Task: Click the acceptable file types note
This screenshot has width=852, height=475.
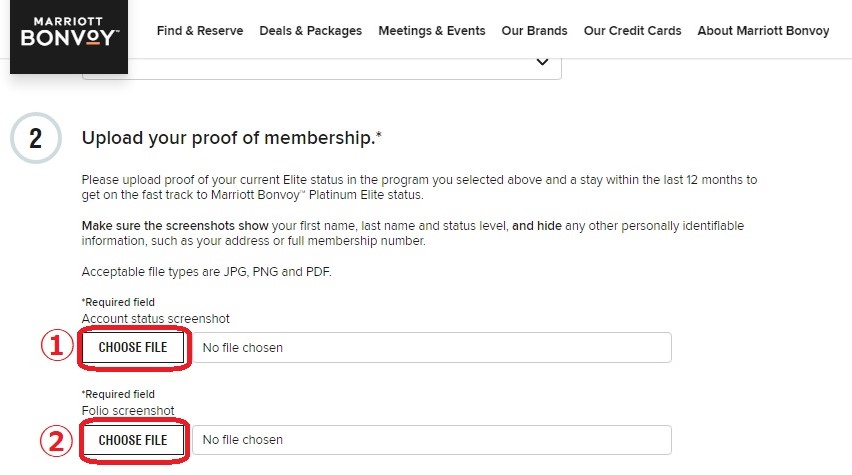Action: click(x=206, y=272)
